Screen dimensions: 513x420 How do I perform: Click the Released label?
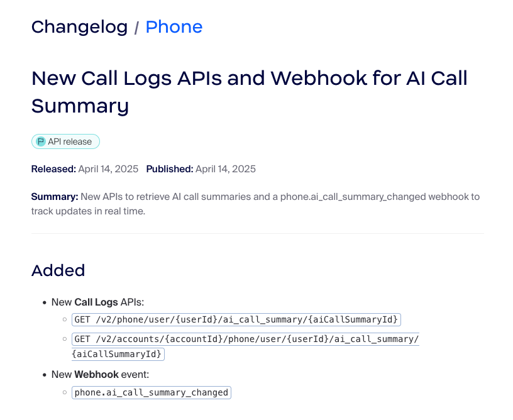[x=53, y=169]
